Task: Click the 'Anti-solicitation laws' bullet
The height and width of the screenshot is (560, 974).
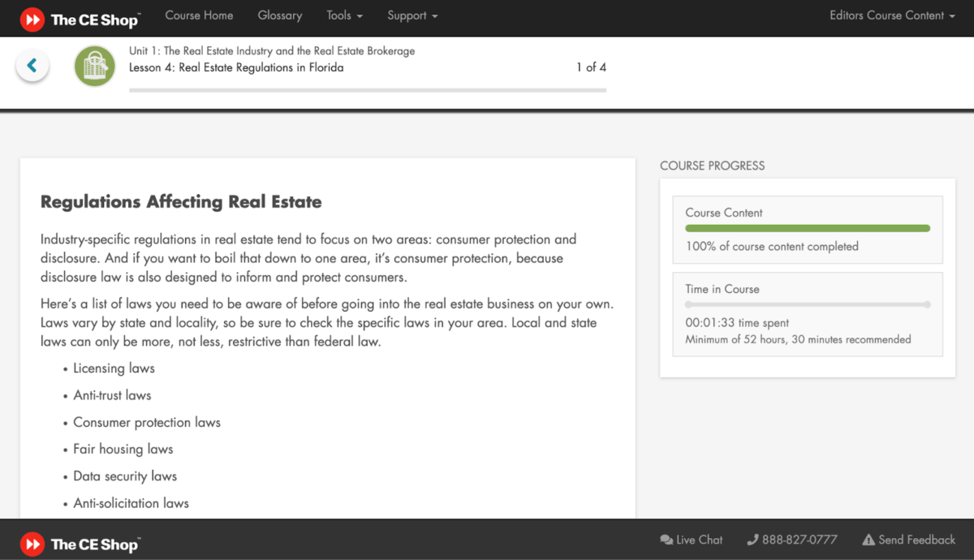Action: point(131,503)
